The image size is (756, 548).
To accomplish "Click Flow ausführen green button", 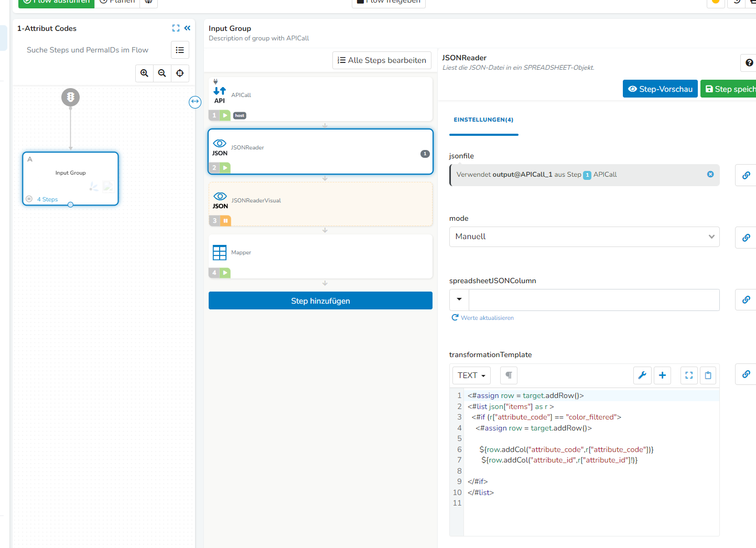I will [57, 2].
